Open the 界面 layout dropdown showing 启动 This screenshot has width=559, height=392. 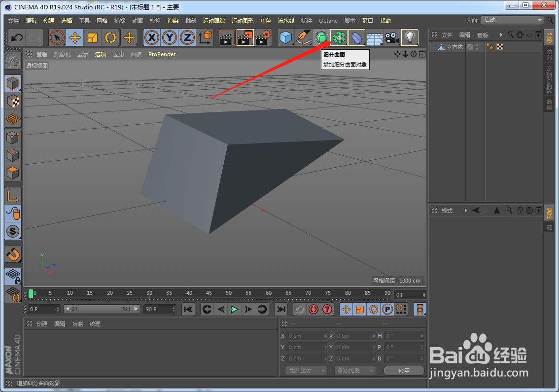pos(512,20)
